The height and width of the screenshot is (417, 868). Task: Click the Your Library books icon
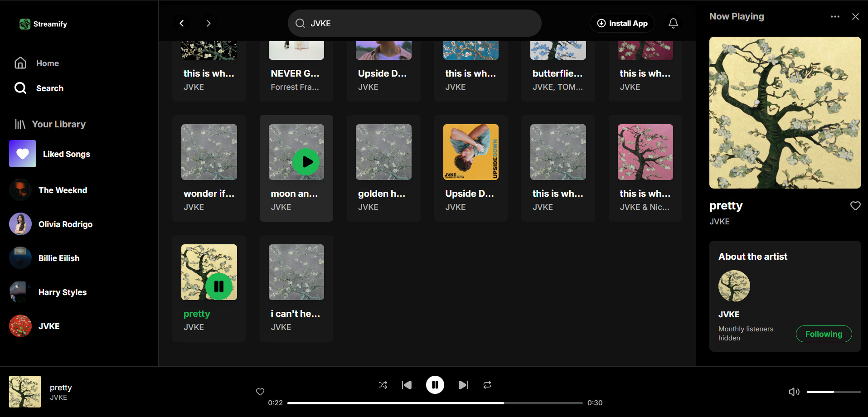(20, 124)
